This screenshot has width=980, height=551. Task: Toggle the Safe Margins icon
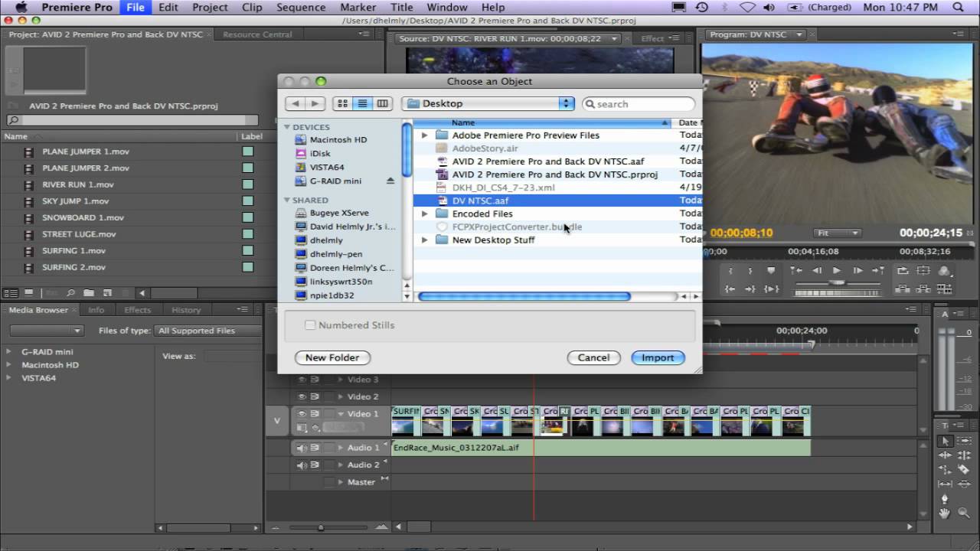pyautogui.click(x=923, y=270)
